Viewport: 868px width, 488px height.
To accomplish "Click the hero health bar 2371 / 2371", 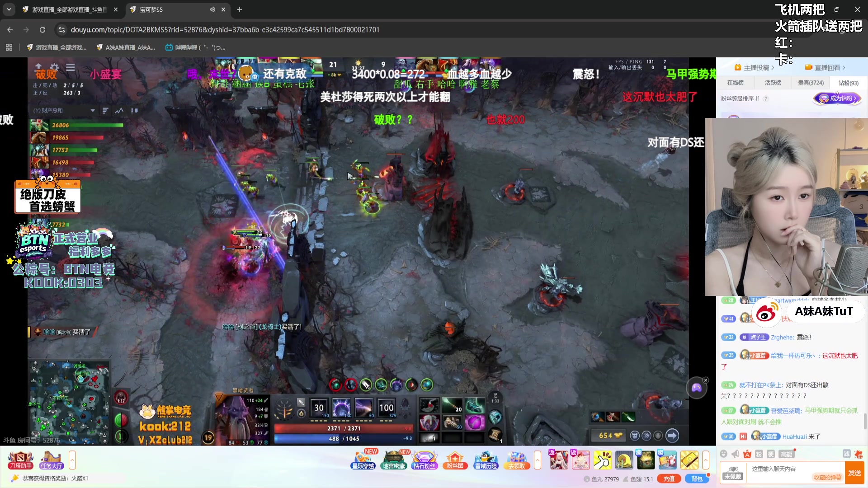I will [344, 428].
